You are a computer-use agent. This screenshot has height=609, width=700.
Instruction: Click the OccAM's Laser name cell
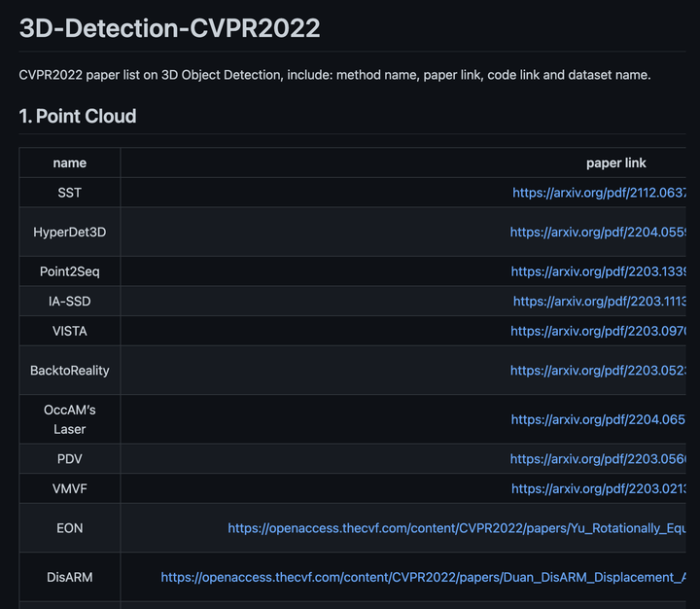[x=70, y=419]
